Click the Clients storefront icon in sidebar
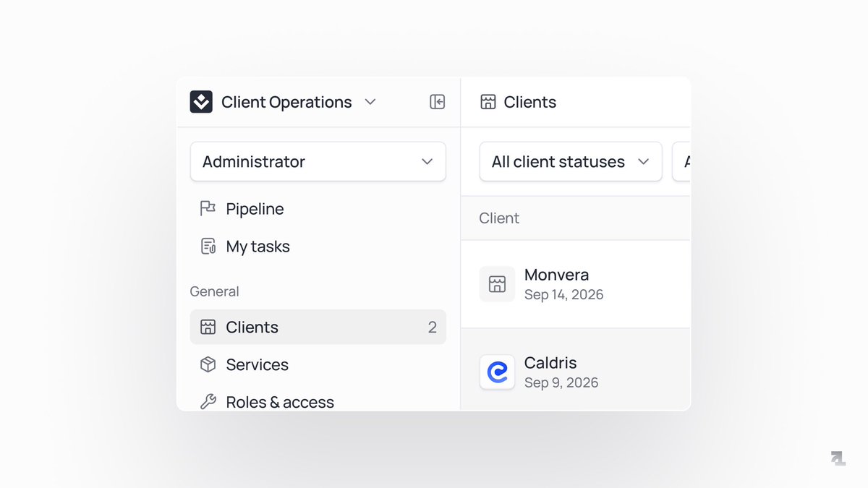Screen dimensions: 868x488 pos(208,327)
